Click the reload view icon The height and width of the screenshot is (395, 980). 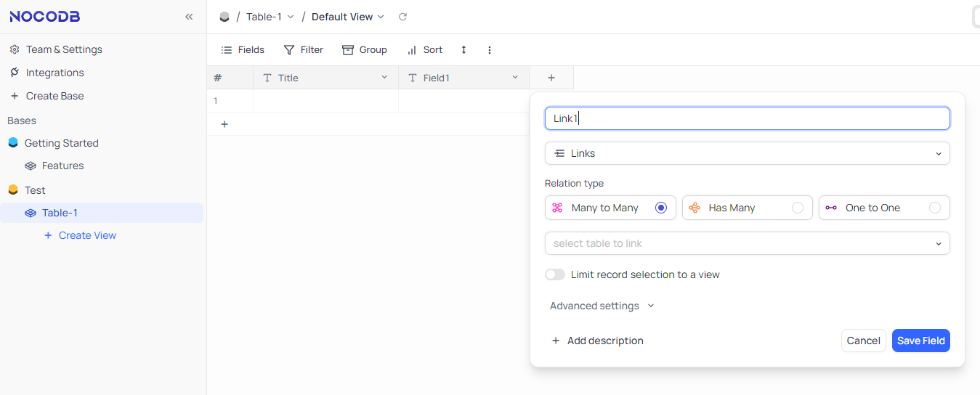tap(403, 17)
